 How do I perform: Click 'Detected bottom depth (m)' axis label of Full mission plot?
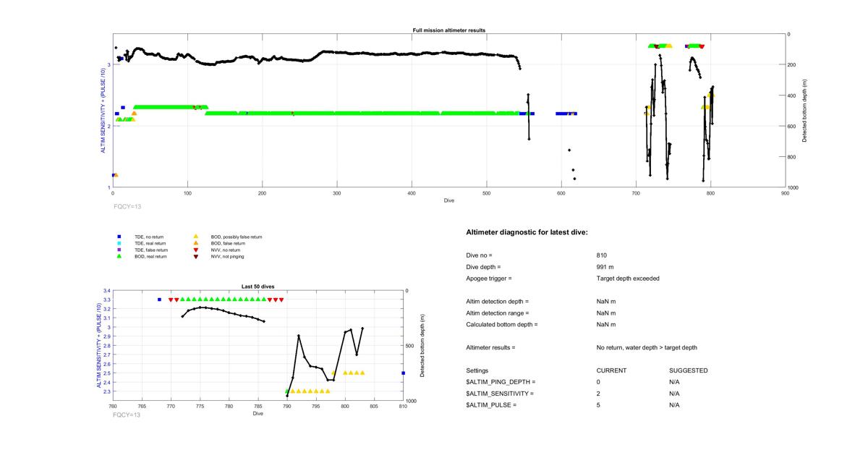(805, 111)
